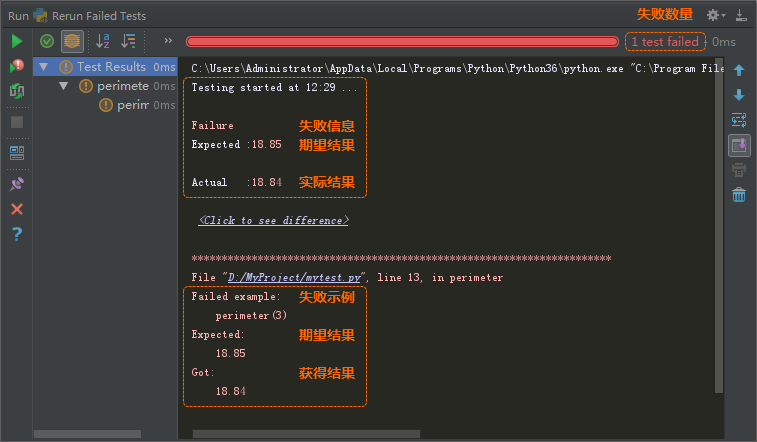Image resolution: width=757 pixels, height=442 pixels.
Task: Click the red test progress bar
Action: pos(402,41)
